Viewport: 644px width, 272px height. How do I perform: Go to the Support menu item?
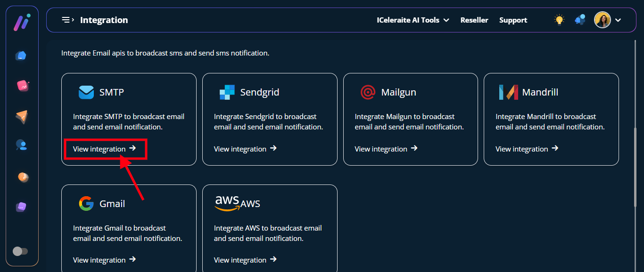[x=513, y=20]
